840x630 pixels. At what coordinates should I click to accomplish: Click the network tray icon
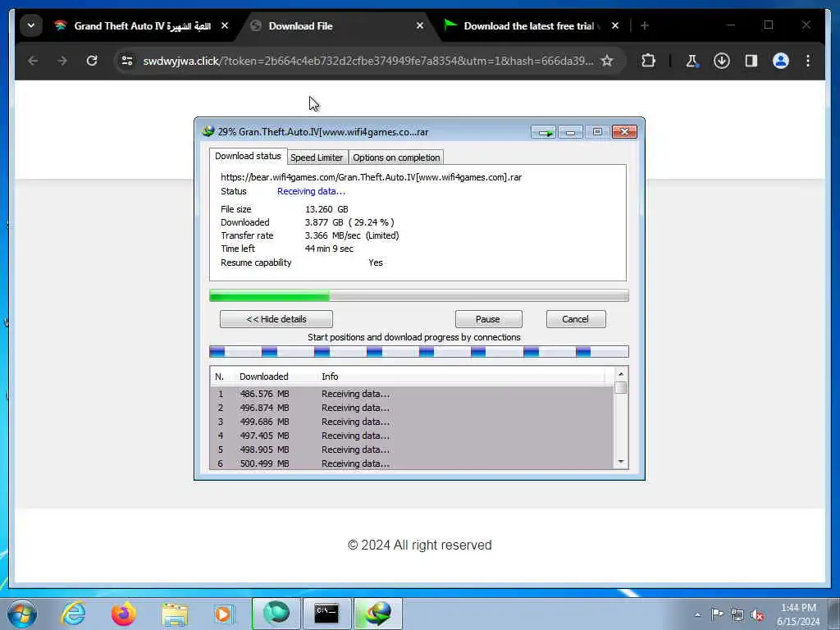737,614
